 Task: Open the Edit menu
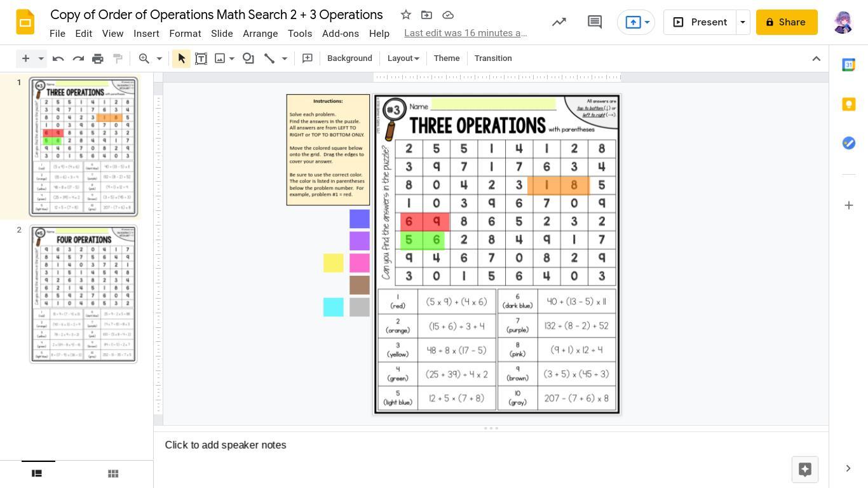click(x=84, y=34)
